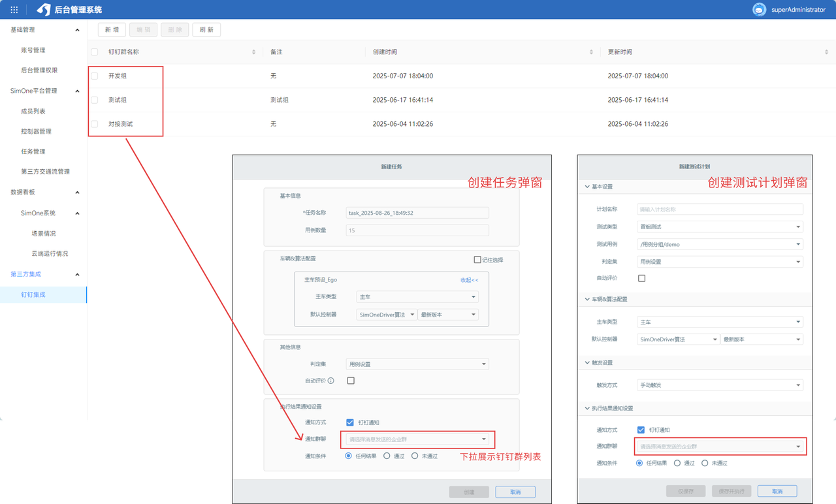Select the 开发组 row checkbox
Image resolution: width=836 pixels, height=504 pixels.
[x=95, y=76]
